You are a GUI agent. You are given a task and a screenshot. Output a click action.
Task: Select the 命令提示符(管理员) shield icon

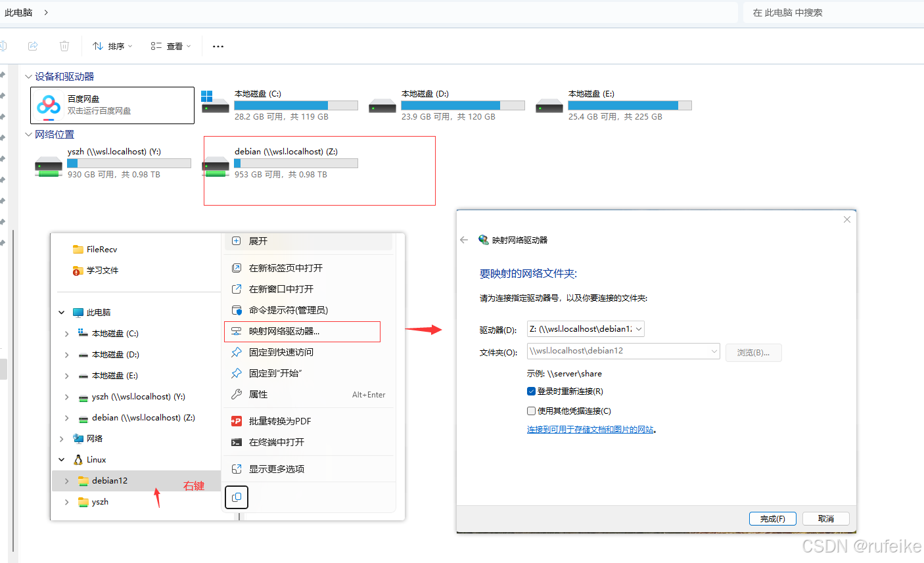click(x=236, y=309)
